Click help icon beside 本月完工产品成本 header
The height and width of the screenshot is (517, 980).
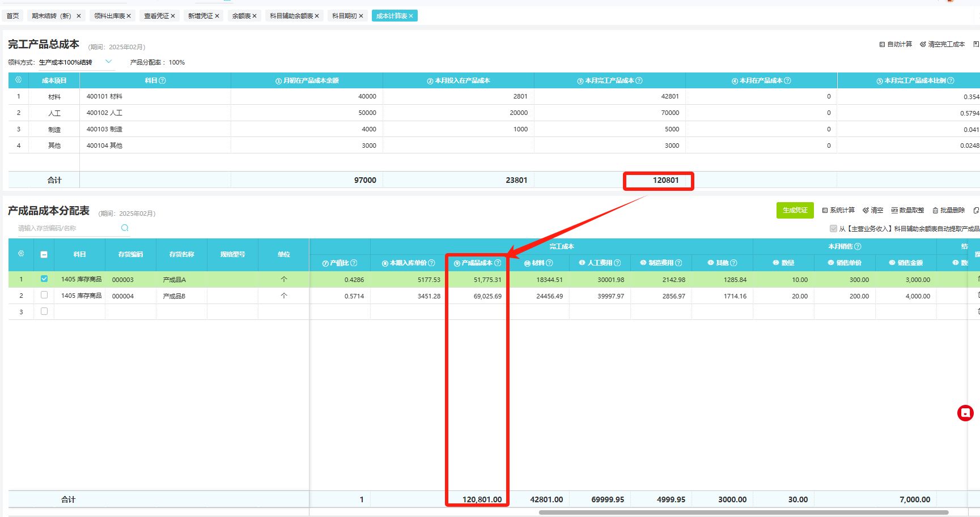(639, 81)
